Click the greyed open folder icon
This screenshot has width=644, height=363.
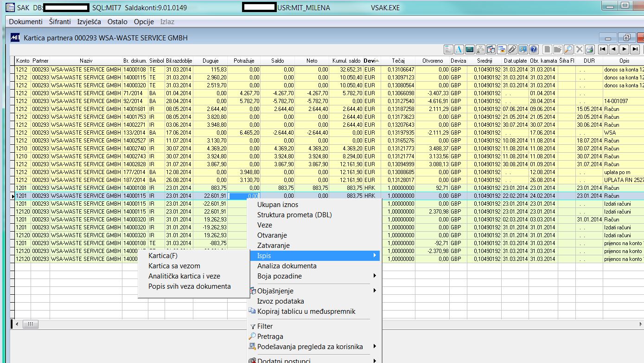558,49
